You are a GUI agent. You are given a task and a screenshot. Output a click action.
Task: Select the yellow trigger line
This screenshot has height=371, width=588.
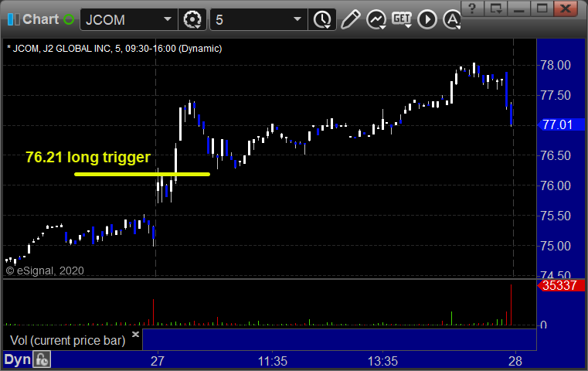click(142, 174)
